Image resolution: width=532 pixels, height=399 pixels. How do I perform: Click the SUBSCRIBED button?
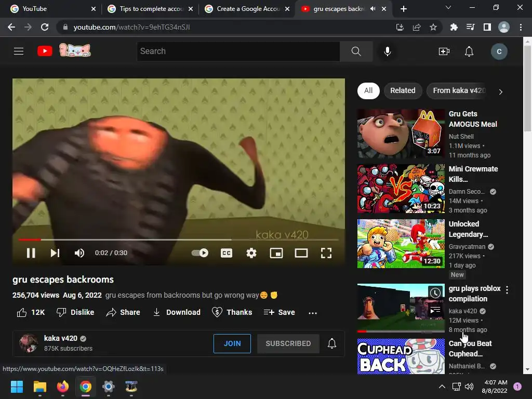tap(288, 343)
